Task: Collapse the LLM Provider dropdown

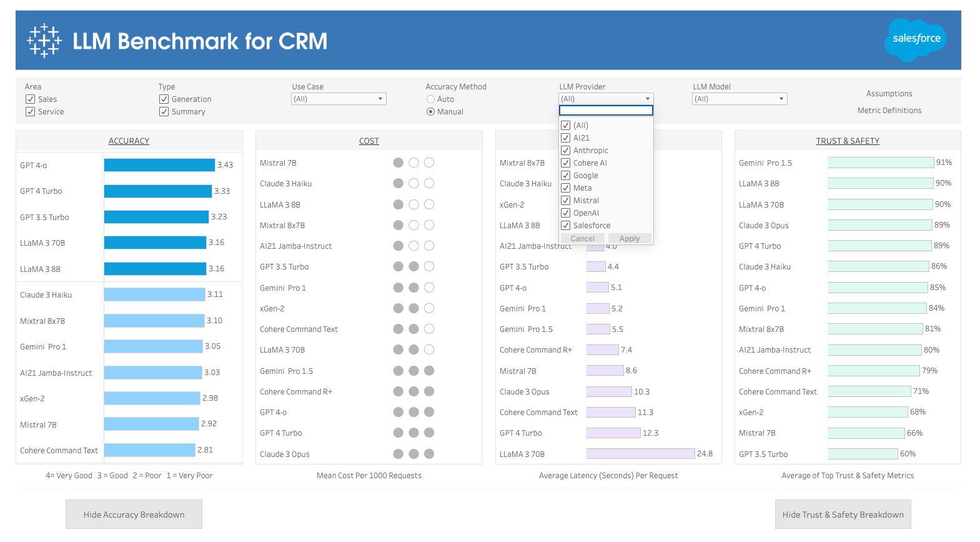Action: [606, 99]
